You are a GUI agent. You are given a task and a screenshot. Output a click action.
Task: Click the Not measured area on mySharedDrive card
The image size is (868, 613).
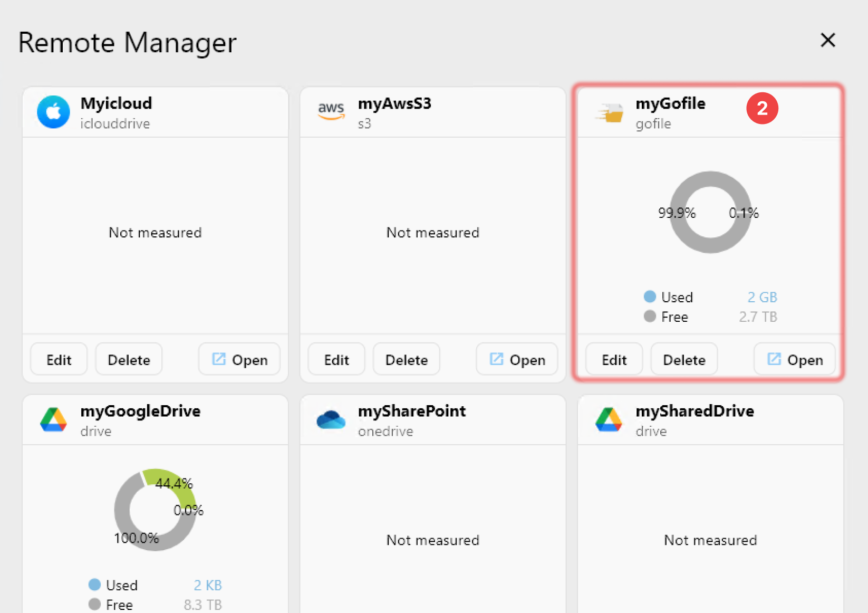710,540
